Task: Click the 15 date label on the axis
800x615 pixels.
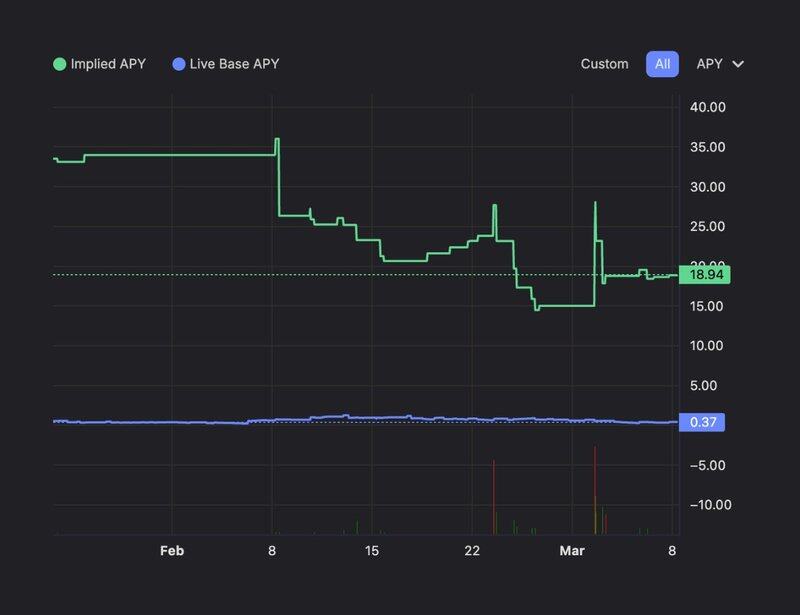Action: [372, 551]
